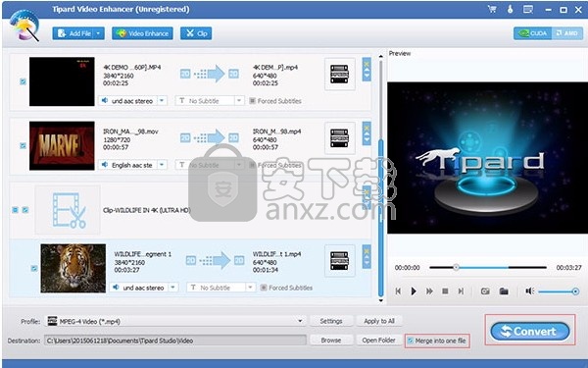This screenshot has height=368, width=588.
Task: Jump to previous frame in preview
Action: tap(398, 291)
